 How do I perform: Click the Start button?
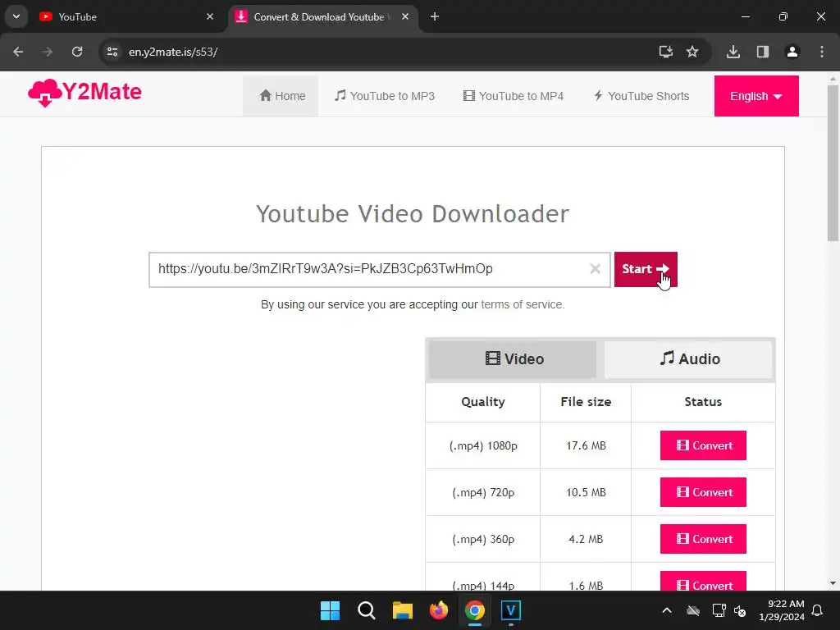click(x=646, y=269)
